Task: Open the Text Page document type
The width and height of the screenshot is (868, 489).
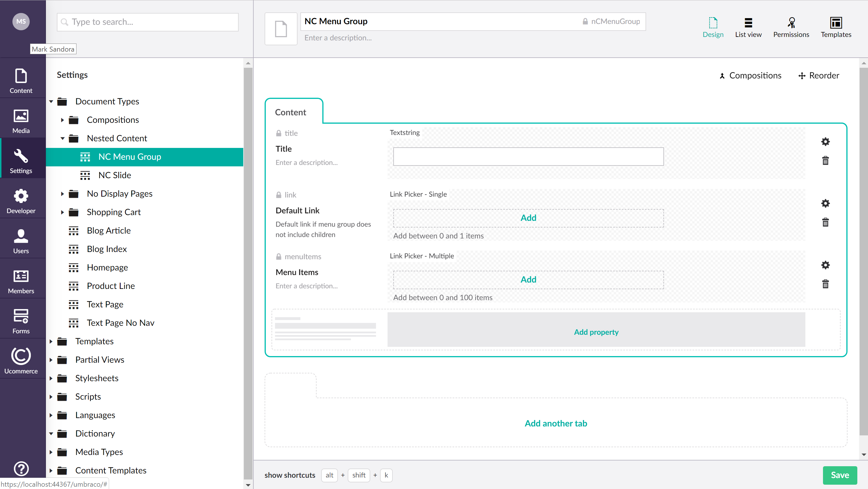Action: (x=105, y=304)
